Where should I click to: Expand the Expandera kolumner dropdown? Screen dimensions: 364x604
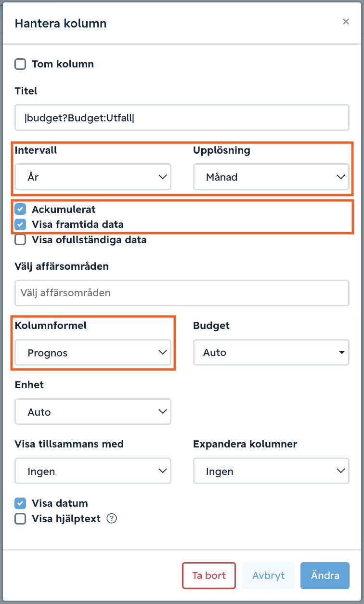coord(271,471)
